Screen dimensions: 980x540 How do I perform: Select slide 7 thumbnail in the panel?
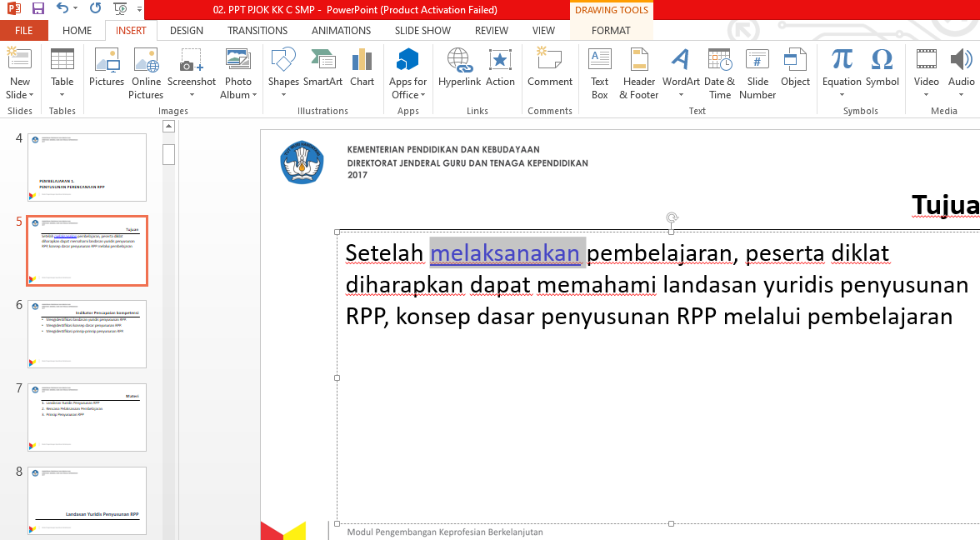(x=87, y=417)
